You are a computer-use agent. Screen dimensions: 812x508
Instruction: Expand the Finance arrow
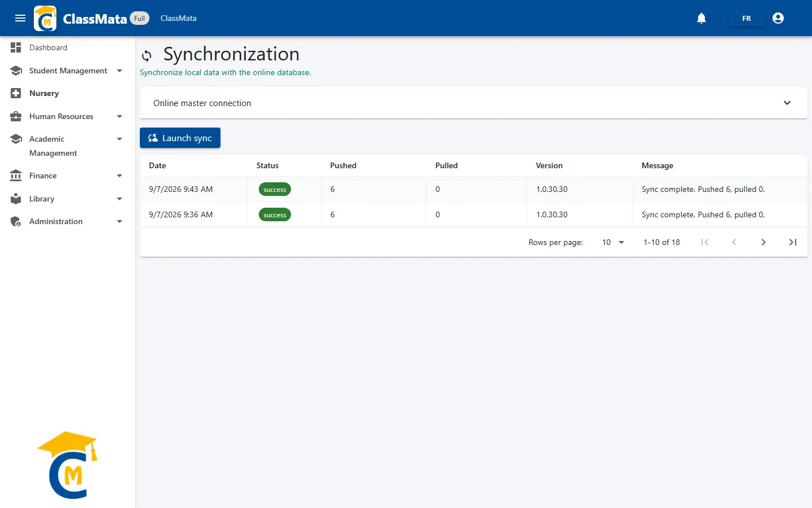(x=120, y=176)
